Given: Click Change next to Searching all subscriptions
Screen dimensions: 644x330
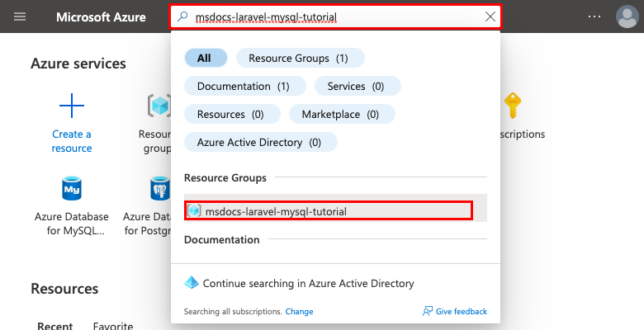Looking at the screenshot, I should (300, 312).
